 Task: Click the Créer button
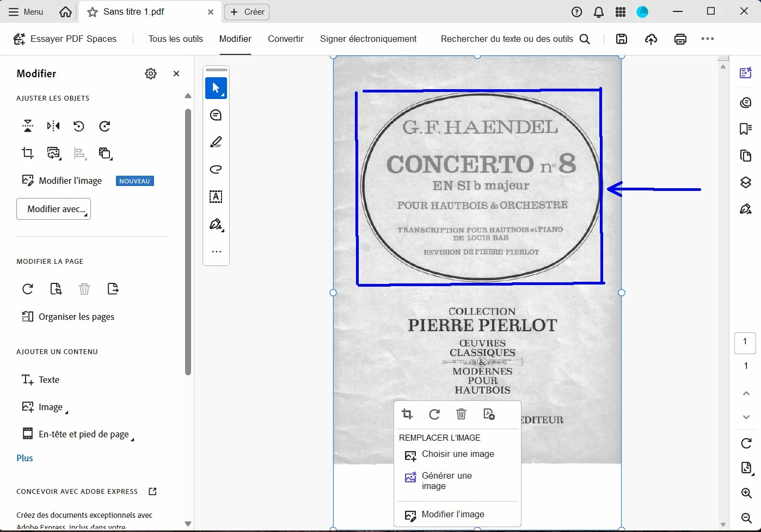point(247,12)
